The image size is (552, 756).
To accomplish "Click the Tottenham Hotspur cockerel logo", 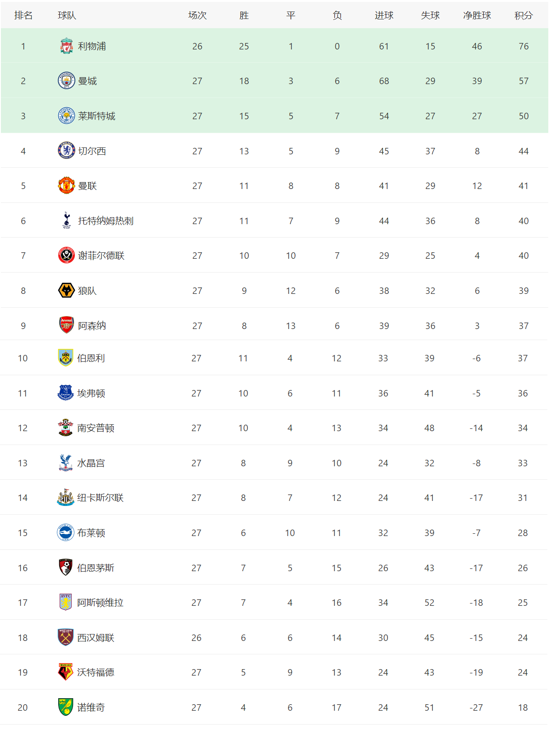I will tap(67, 220).
